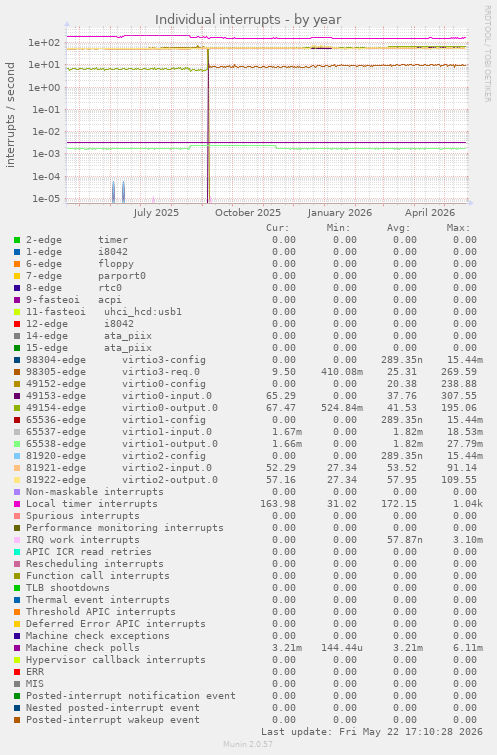The height and width of the screenshot is (755, 497).
Task: Click the interrupts / second axis label
Action: (x=11, y=115)
